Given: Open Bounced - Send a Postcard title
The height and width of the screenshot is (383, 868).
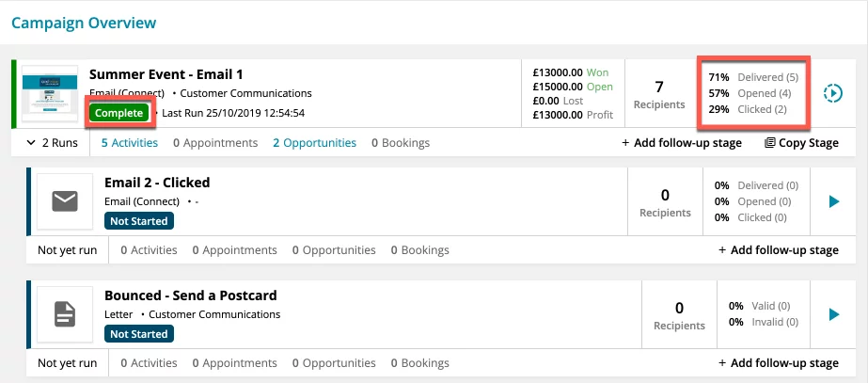Looking at the screenshot, I should pos(191,295).
